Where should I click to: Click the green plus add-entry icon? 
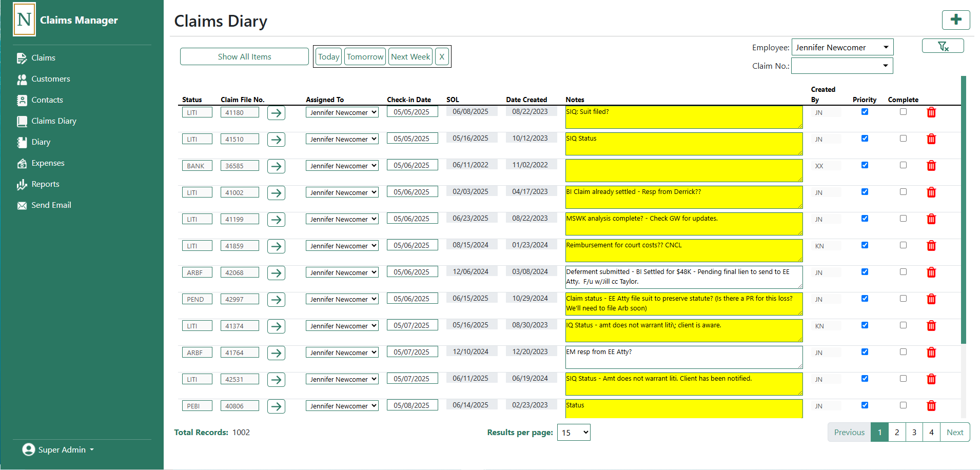tap(955, 20)
